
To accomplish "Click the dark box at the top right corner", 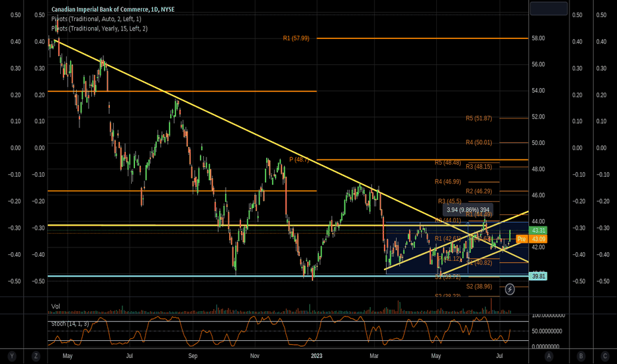I will (x=549, y=8).
